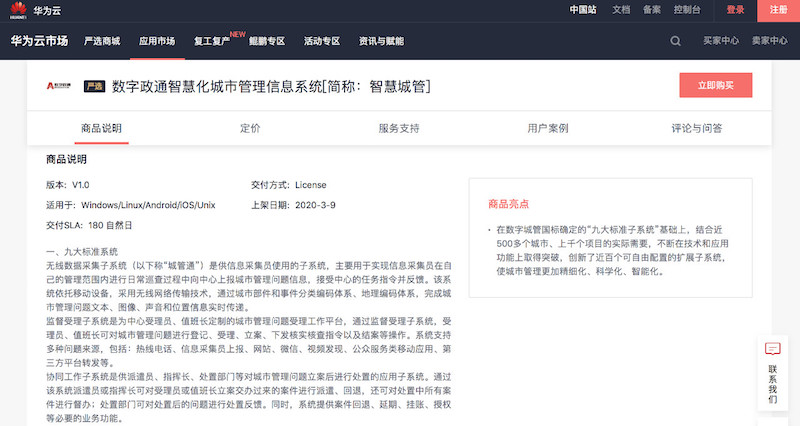The image size is (800, 426).
Task: Click the 注册 register button
Action: [x=778, y=9]
